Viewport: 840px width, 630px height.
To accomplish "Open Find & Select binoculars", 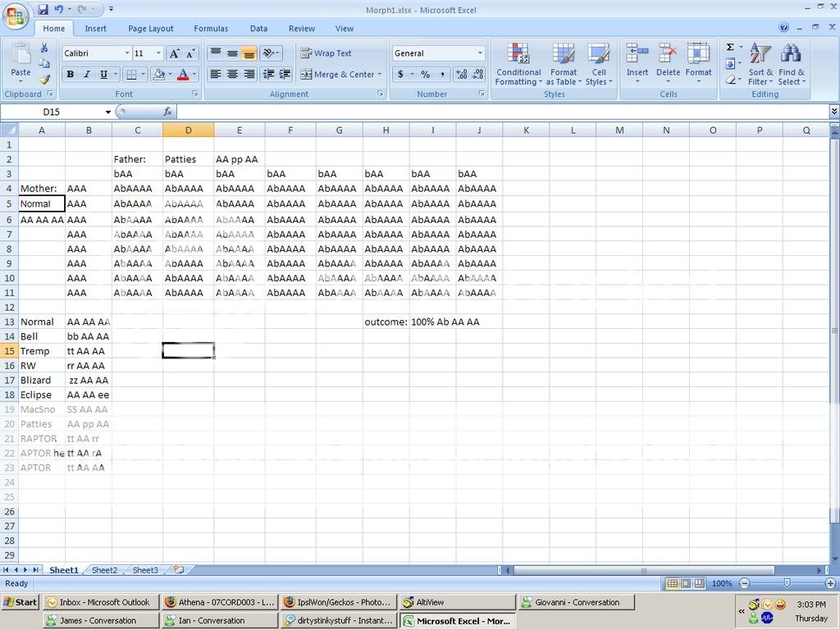I will pyautogui.click(x=791, y=65).
